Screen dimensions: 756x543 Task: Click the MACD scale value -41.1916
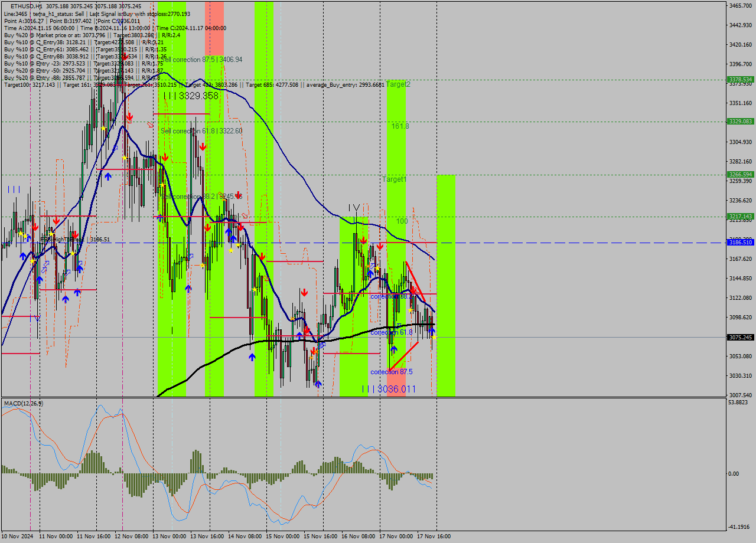point(739,526)
